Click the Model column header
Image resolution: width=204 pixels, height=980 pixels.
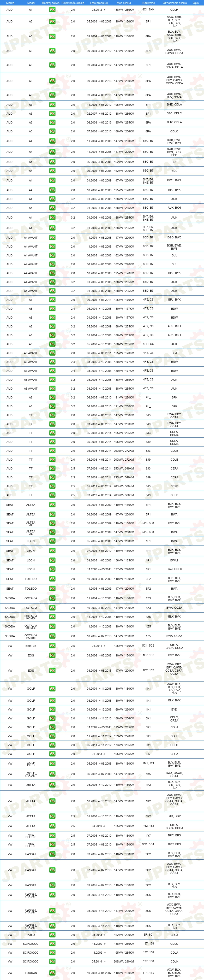(31, 3)
